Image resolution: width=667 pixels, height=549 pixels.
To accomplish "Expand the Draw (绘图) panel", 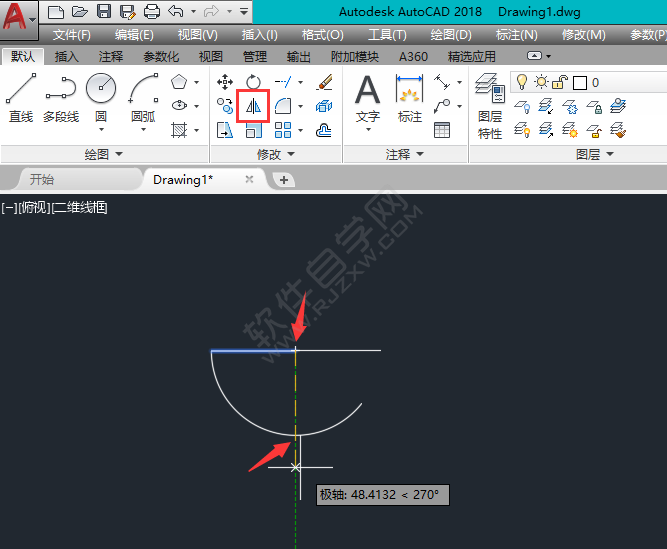I will click(103, 154).
